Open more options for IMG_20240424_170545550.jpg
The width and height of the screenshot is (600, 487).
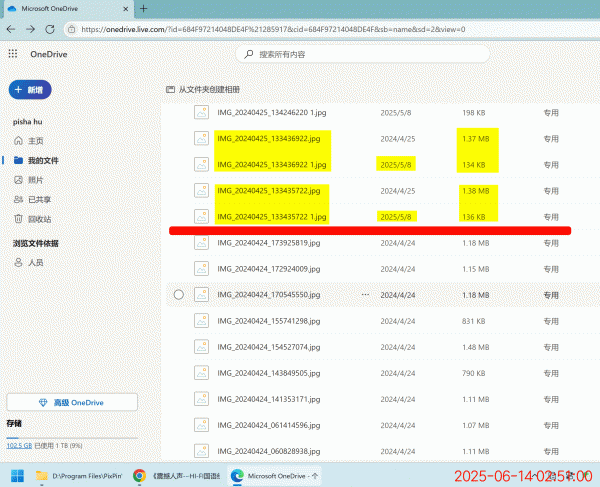pos(365,295)
